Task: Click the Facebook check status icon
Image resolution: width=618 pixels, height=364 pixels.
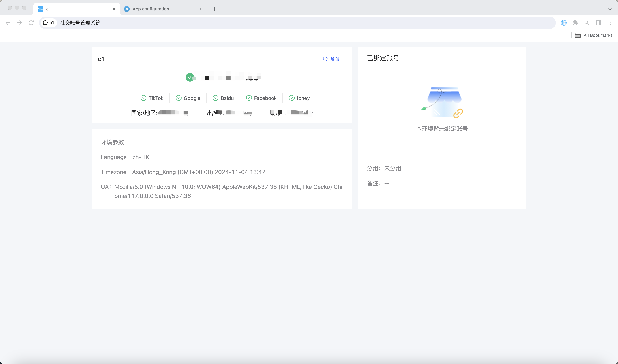Action: pos(249,98)
